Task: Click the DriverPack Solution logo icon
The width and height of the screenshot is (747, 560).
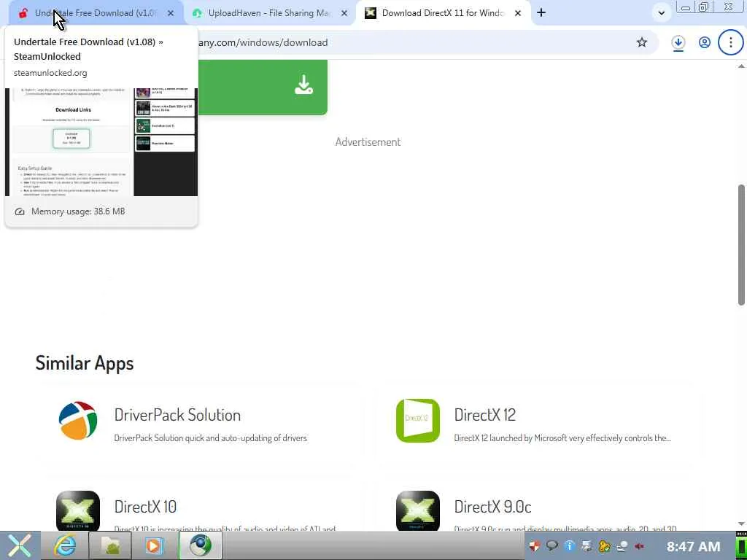Action: click(78, 421)
